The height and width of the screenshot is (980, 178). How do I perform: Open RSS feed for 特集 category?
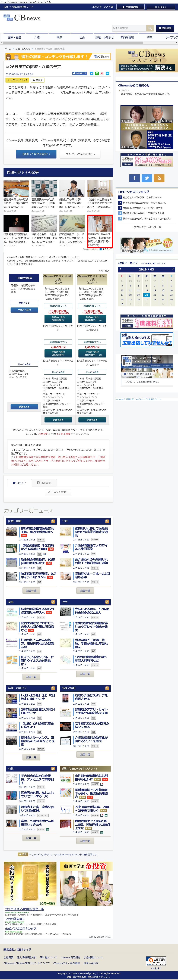pos(53,769)
